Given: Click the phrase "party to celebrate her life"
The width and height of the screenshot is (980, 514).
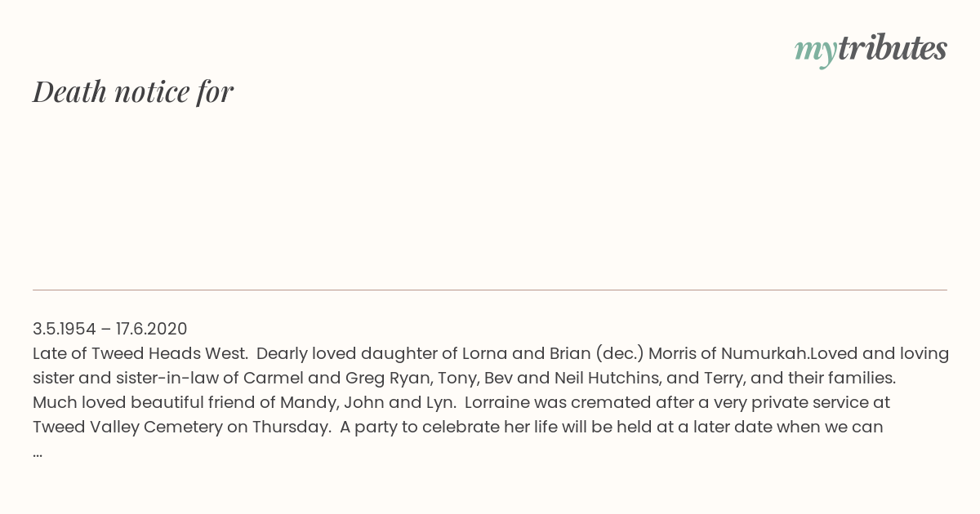Looking at the screenshot, I should click(451, 427).
